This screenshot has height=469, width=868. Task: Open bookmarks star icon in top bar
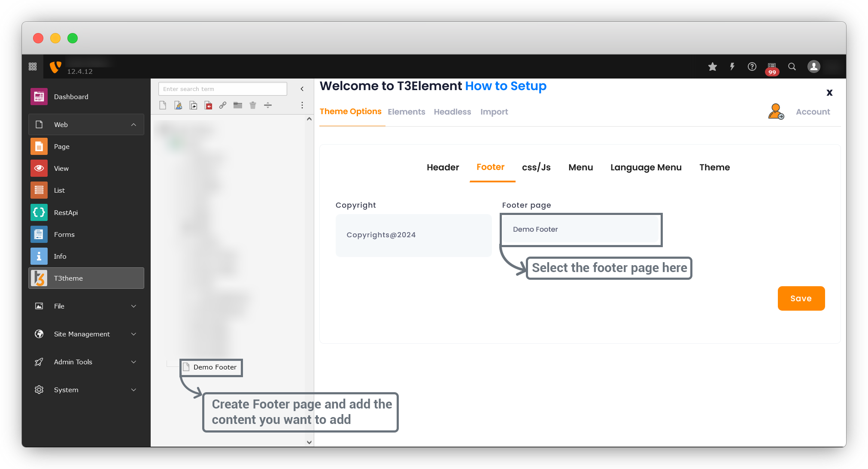tap(713, 67)
